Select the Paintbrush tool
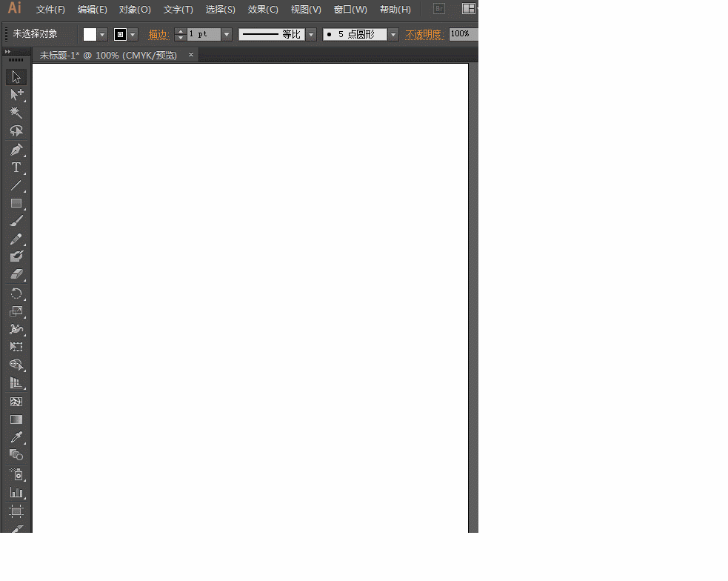Screen dimensions: 728x581 [x=16, y=219]
